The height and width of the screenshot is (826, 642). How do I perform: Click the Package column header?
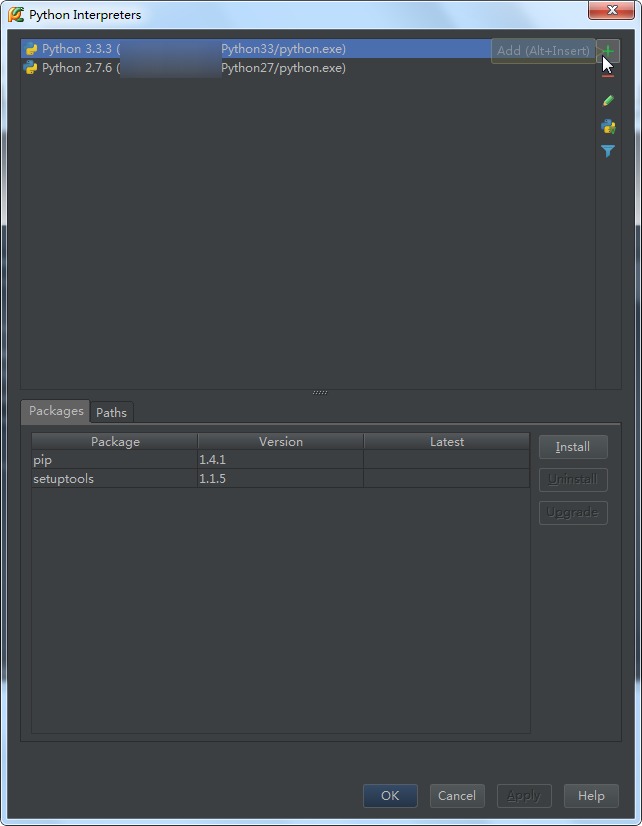[x=115, y=441]
